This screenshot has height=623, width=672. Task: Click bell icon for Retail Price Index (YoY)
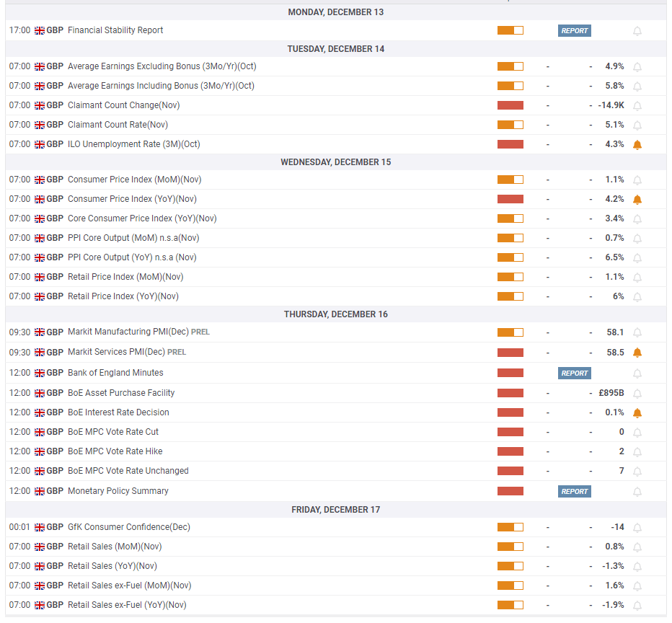pyautogui.click(x=637, y=297)
